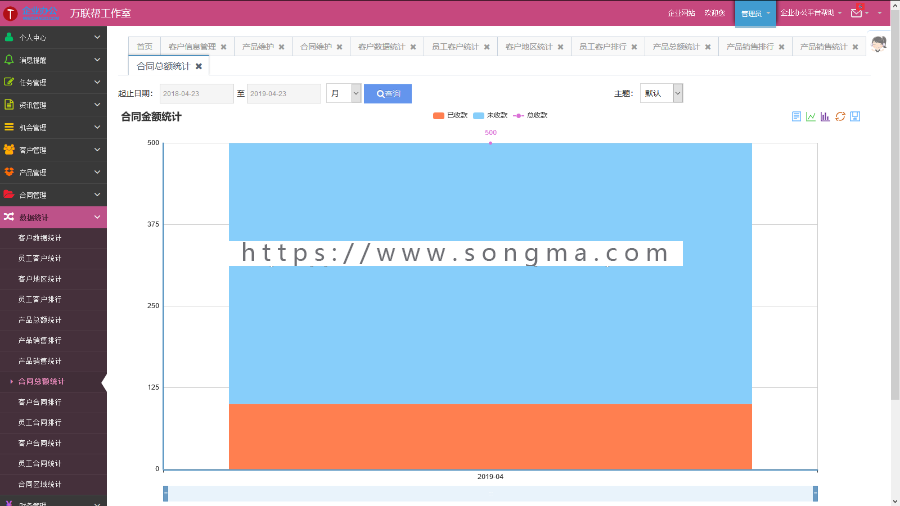Switch to the 首页 tab
The height and width of the screenshot is (506, 900).
click(x=145, y=46)
